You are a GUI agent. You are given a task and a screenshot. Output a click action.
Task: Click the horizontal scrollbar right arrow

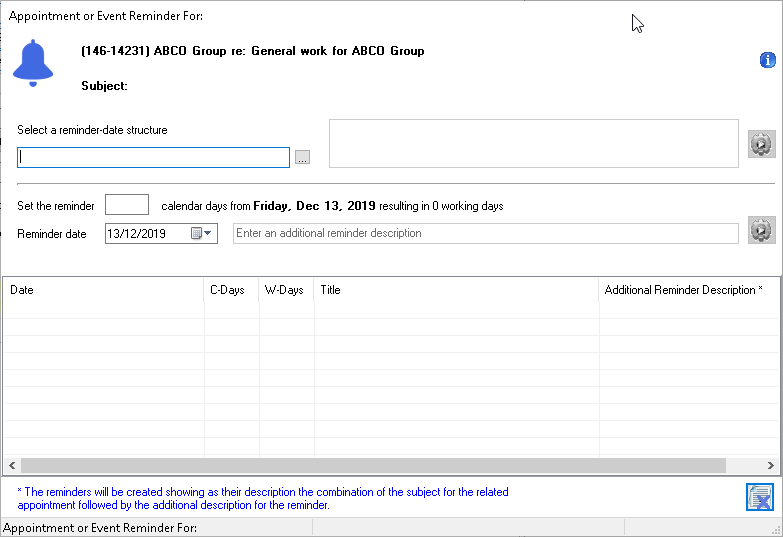[771, 466]
